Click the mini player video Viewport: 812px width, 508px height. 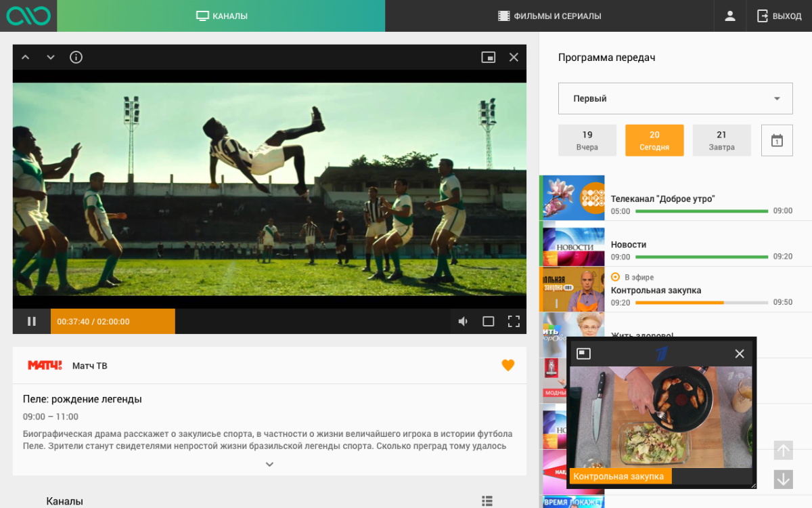[x=661, y=417]
